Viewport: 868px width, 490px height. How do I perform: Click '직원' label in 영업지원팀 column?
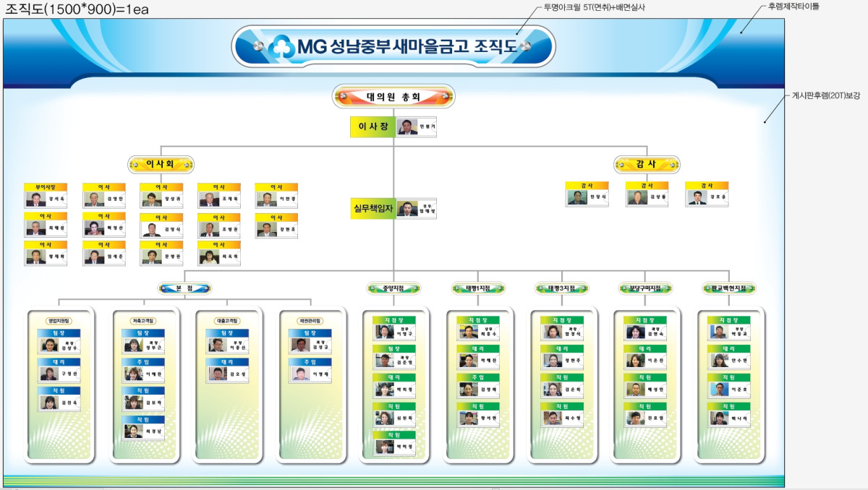(x=59, y=391)
